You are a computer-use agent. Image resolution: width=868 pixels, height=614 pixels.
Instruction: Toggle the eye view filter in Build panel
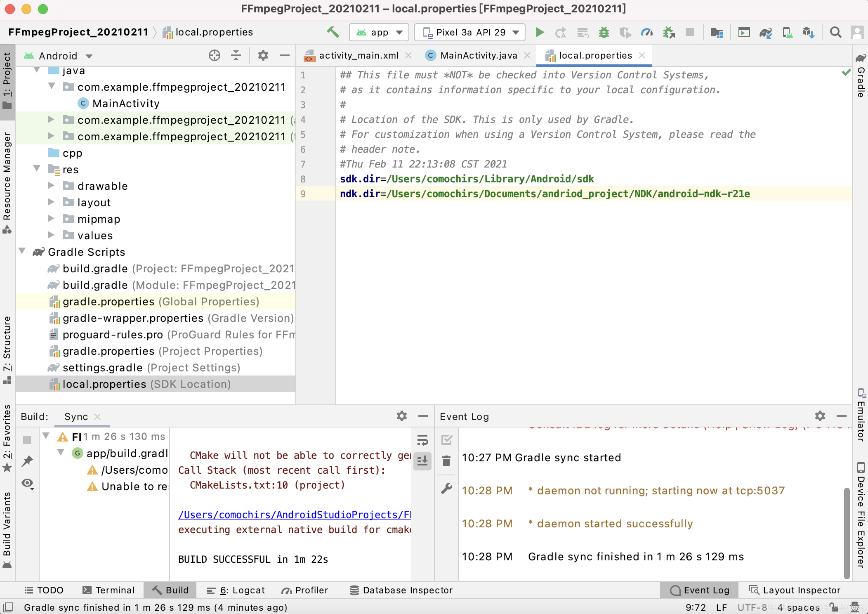coord(28,483)
